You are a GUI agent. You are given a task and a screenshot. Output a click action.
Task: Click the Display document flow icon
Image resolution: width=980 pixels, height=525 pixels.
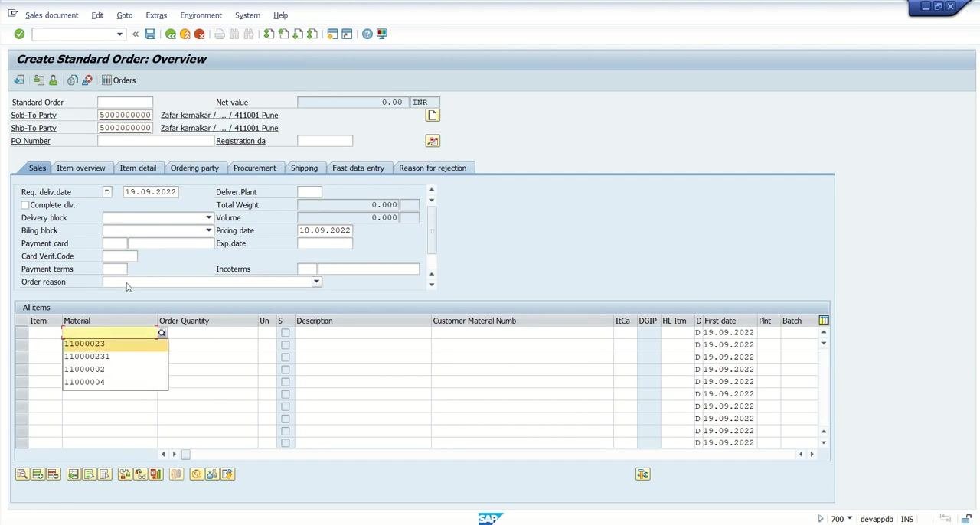(19, 80)
